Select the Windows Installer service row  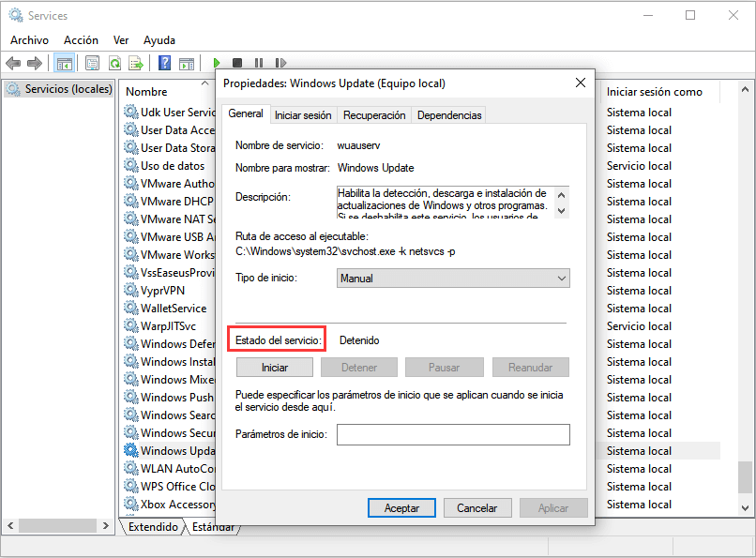(x=169, y=361)
